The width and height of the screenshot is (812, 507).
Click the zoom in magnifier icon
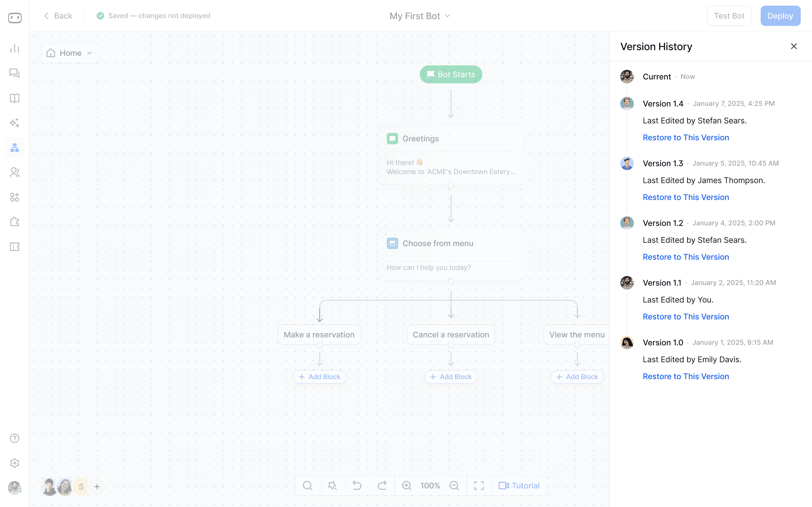(x=407, y=486)
